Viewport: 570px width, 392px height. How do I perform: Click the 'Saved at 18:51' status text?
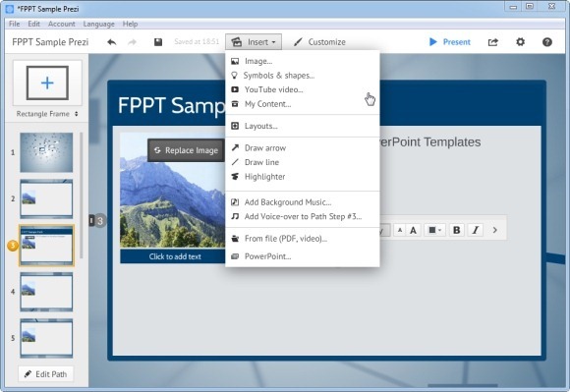pos(197,42)
